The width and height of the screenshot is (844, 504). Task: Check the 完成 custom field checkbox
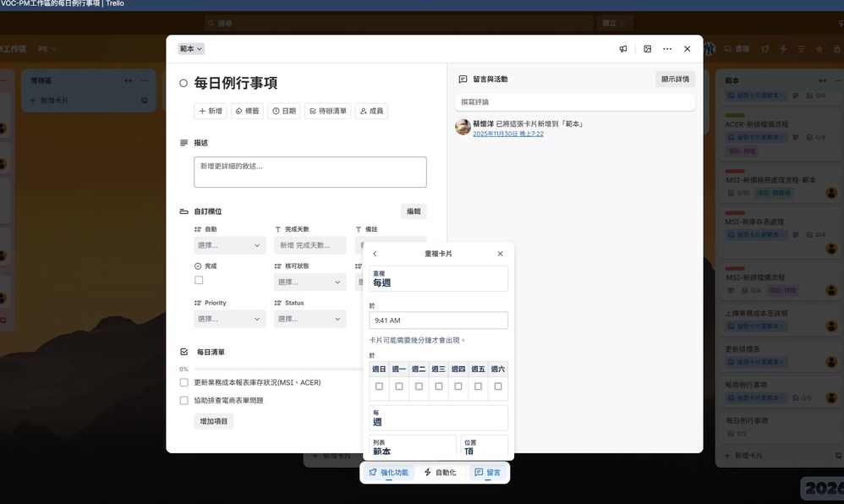point(199,280)
